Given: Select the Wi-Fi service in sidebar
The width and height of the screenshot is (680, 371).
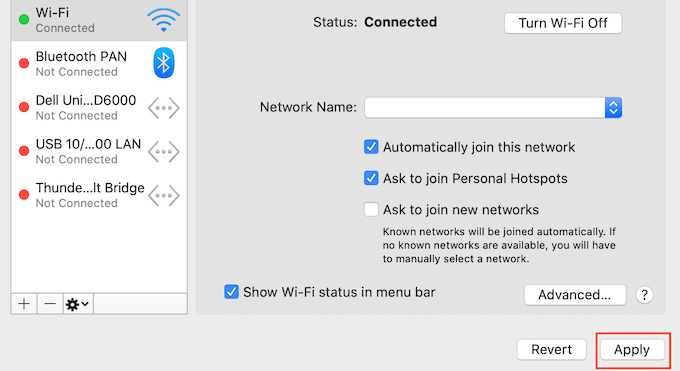Looking at the screenshot, I should click(99, 20).
